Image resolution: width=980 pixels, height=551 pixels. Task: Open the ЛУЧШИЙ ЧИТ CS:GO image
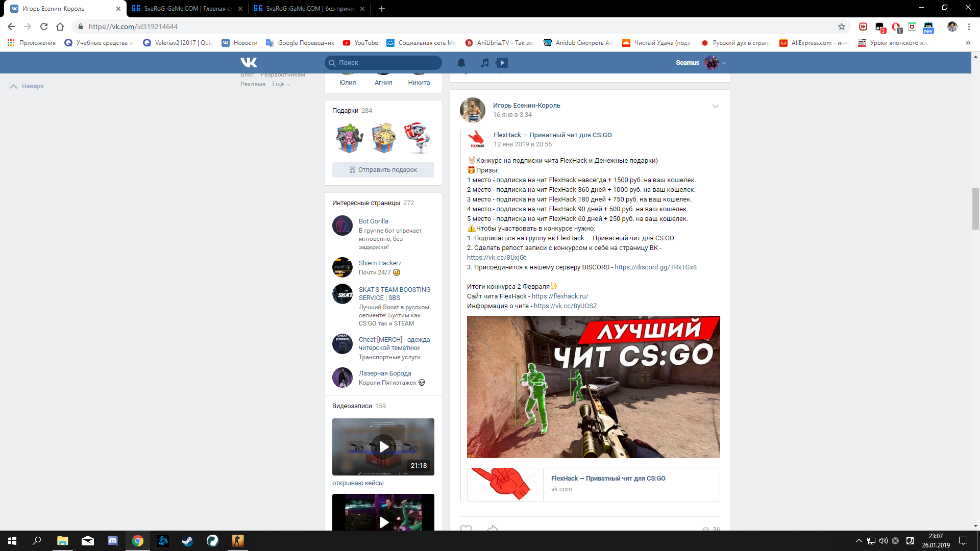point(593,387)
